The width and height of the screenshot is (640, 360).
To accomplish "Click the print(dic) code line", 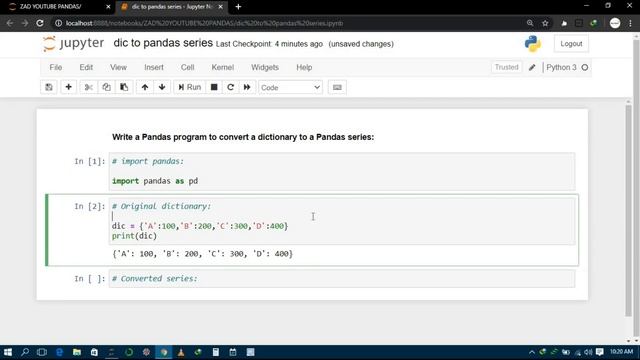I will 134,236.
